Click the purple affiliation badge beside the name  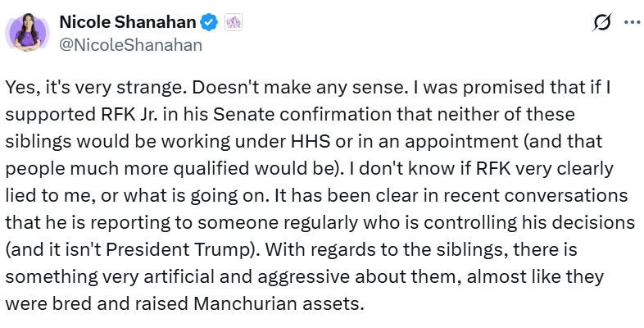(232, 24)
